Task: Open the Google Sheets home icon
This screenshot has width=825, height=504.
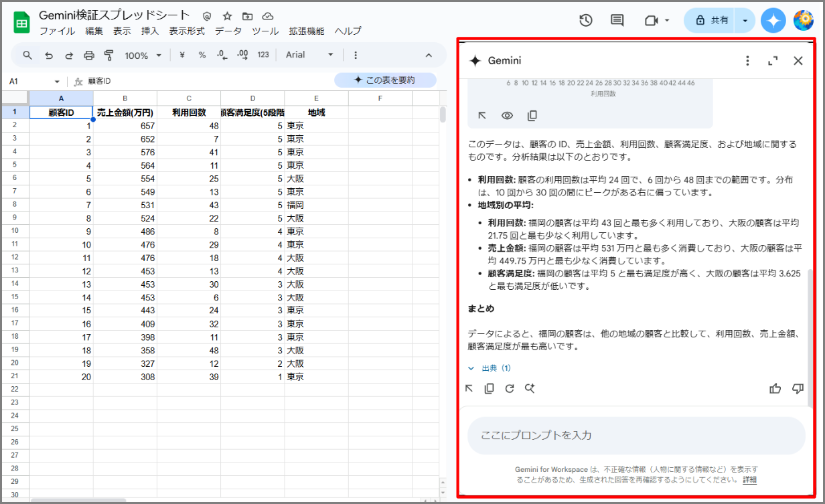Action: pyautogui.click(x=21, y=23)
